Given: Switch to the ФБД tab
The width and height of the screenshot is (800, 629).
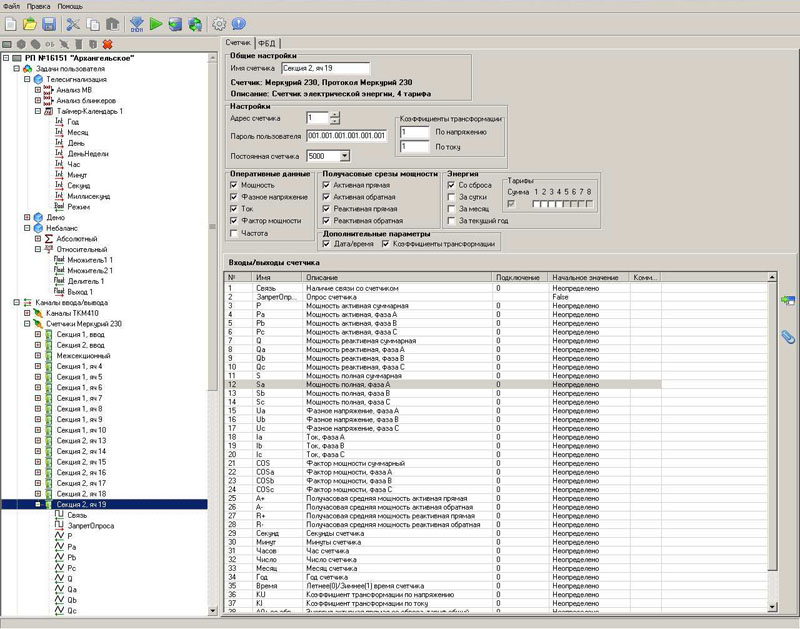Looking at the screenshot, I should (266, 44).
